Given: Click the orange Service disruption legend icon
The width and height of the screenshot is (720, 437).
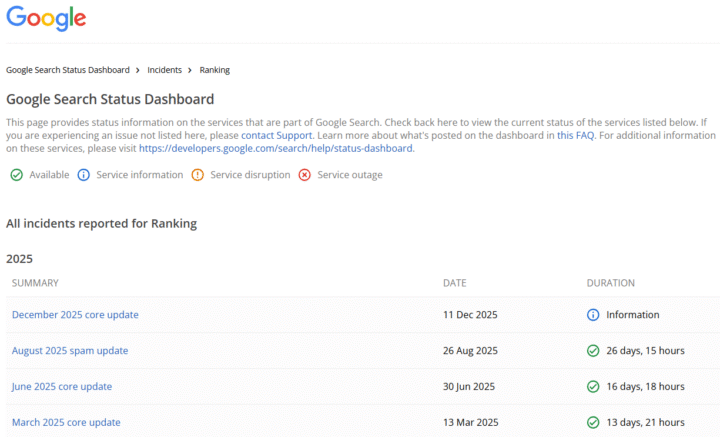Looking at the screenshot, I should pyautogui.click(x=197, y=175).
